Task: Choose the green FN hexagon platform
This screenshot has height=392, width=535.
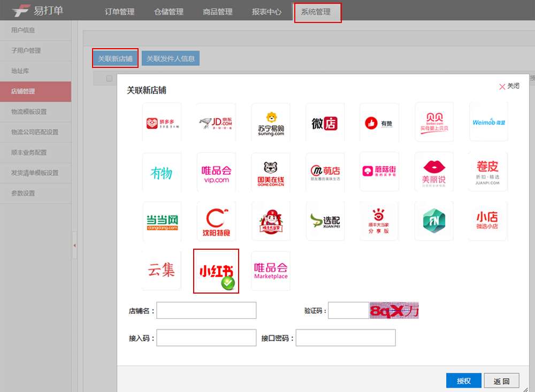Action: [434, 221]
